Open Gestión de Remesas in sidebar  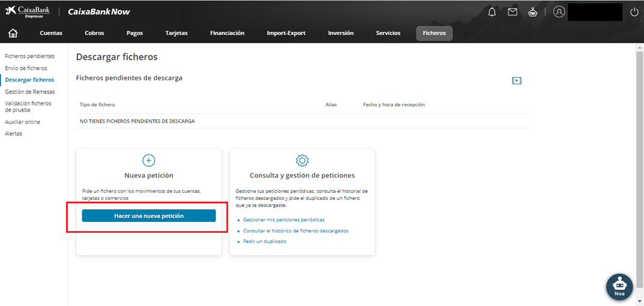pos(30,92)
